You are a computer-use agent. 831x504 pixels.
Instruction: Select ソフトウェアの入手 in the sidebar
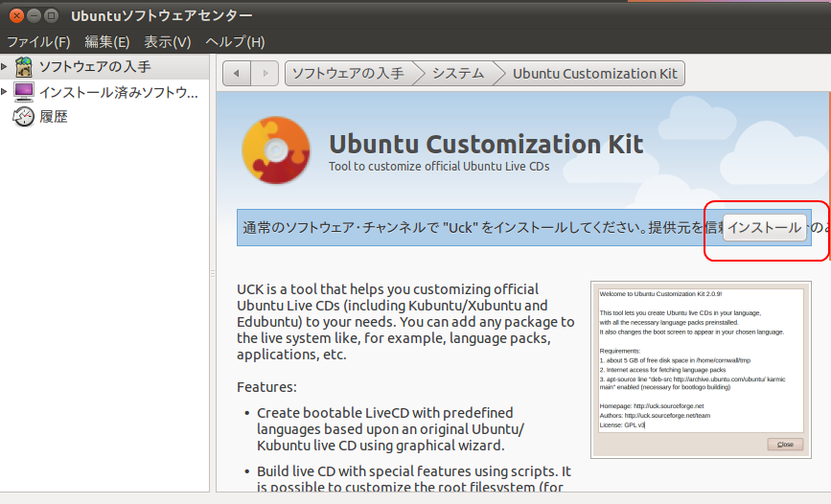coord(104,67)
